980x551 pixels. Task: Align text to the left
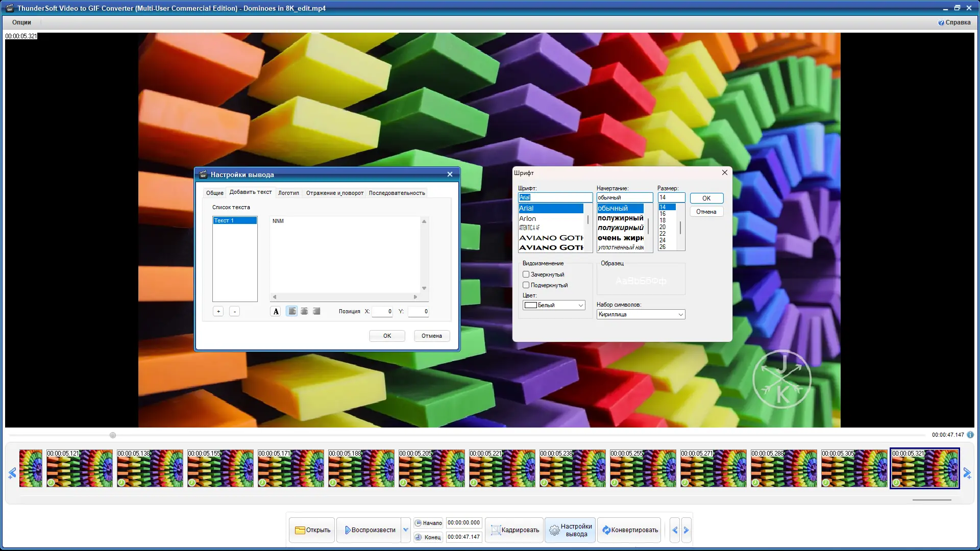(x=291, y=311)
